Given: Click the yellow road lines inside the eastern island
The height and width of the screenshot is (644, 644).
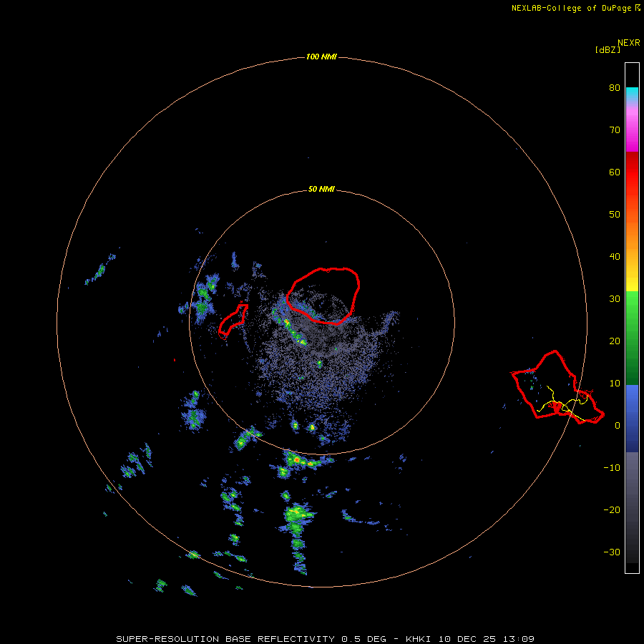Looking at the screenshot, I should click(x=562, y=404).
